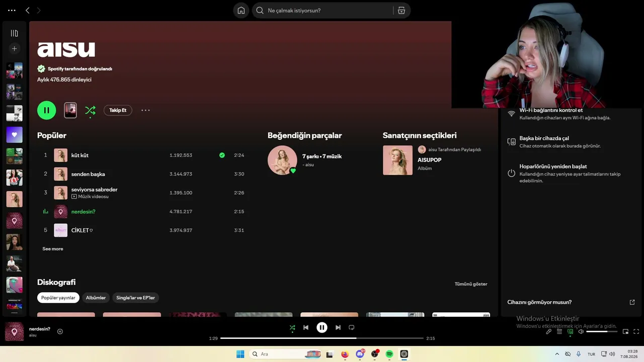Image resolution: width=644 pixels, height=362 pixels.
Task: Pause the artist with the green button
Action: 47,110
